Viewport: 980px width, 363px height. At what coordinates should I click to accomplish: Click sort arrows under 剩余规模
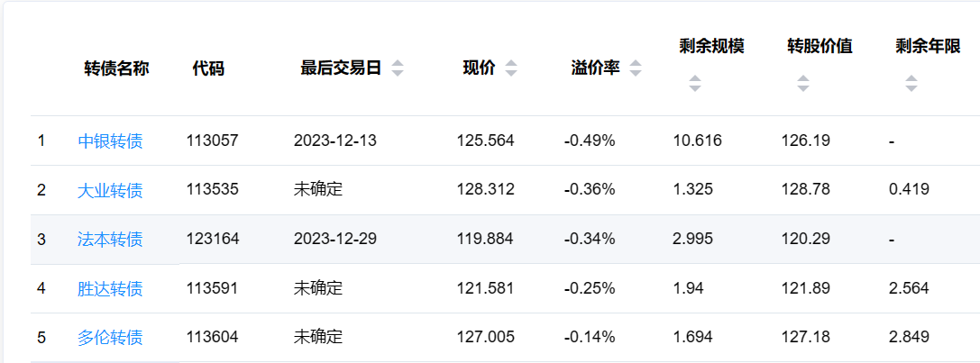click(x=694, y=84)
